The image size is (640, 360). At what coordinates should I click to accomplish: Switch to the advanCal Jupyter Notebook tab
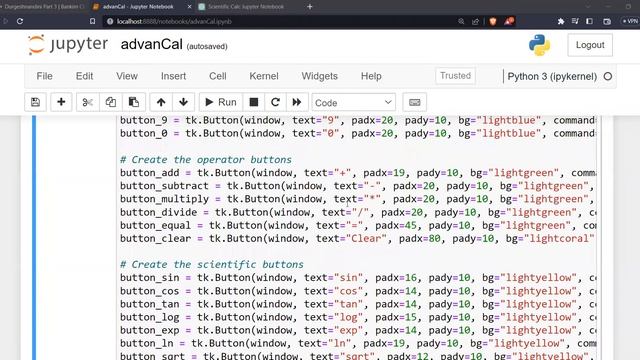138,7
